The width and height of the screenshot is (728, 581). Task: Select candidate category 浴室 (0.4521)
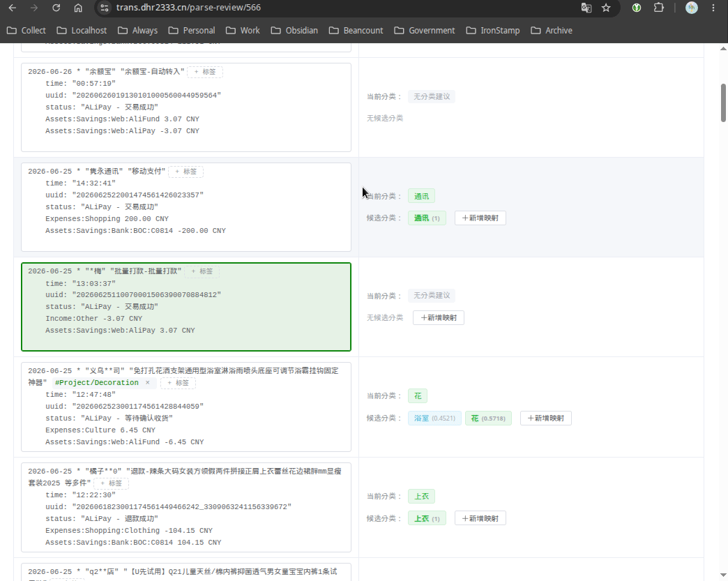pyautogui.click(x=434, y=418)
